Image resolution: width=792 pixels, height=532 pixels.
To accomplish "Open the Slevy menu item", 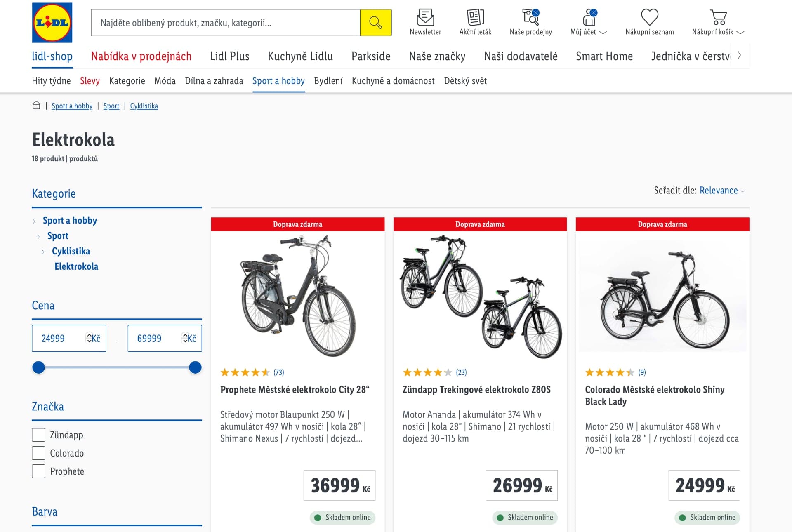I will point(90,81).
